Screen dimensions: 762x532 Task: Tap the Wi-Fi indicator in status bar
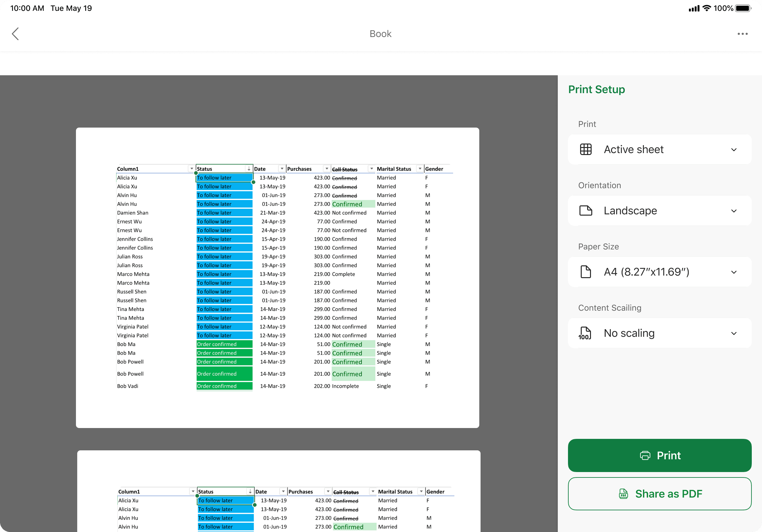(706, 8)
